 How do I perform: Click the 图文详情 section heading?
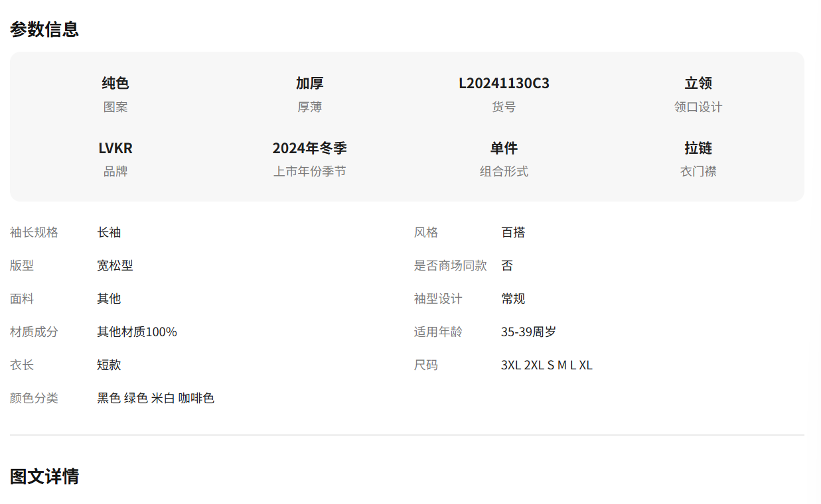pyautogui.click(x=44, y=476)
